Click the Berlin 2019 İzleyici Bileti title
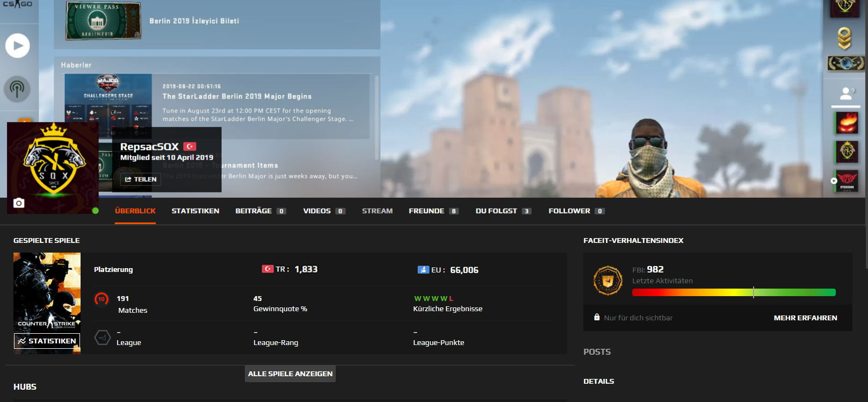This screenshot has width=868, height=402. (194, 21)
